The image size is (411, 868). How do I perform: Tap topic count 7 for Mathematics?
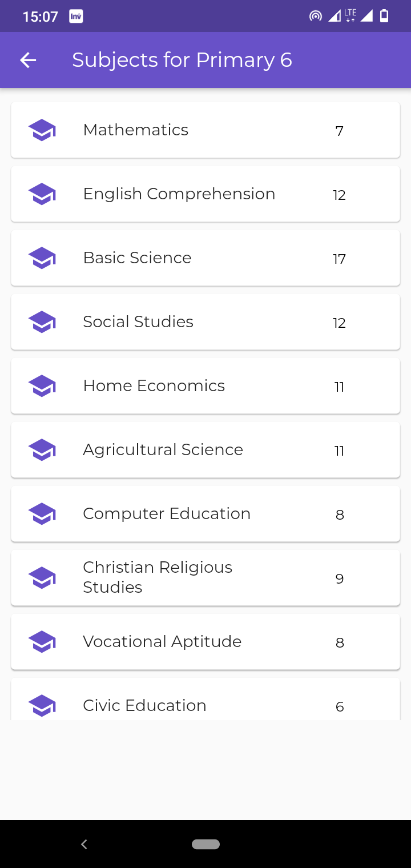point(339,131)
